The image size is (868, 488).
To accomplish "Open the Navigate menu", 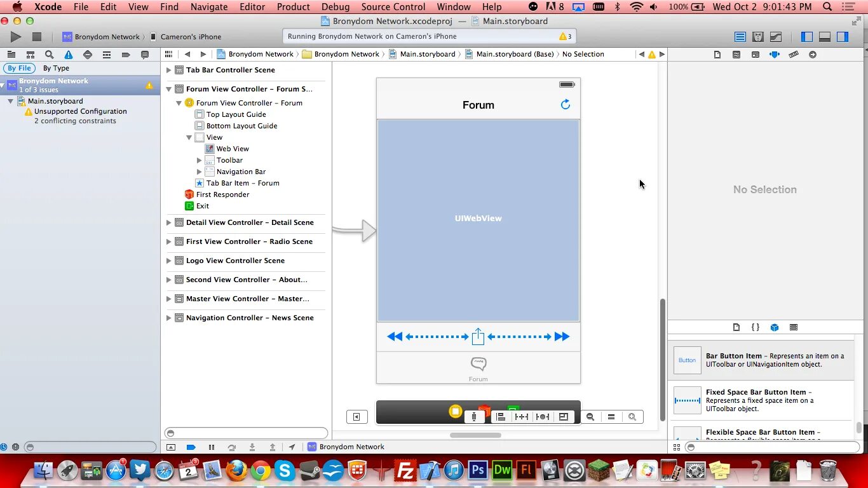I will [x=209, y=7].
